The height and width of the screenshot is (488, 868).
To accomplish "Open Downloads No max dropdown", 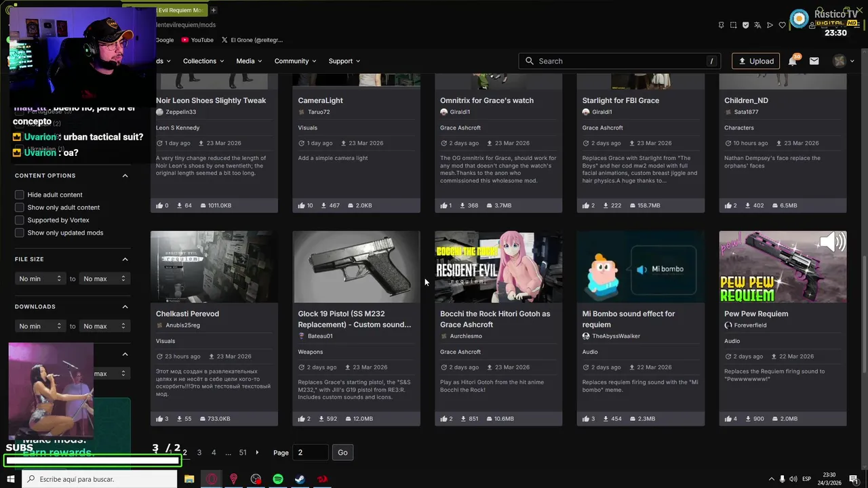I will [x=104, y=326].
